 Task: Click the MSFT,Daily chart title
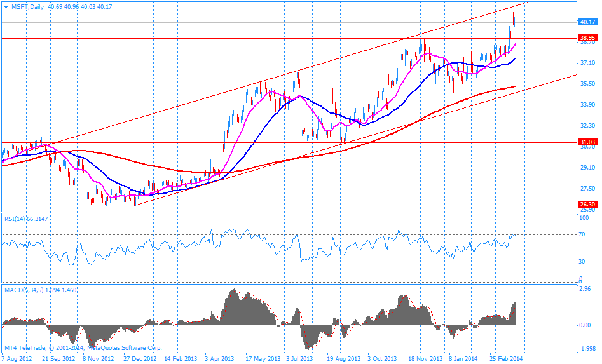[x=27, y=7]
